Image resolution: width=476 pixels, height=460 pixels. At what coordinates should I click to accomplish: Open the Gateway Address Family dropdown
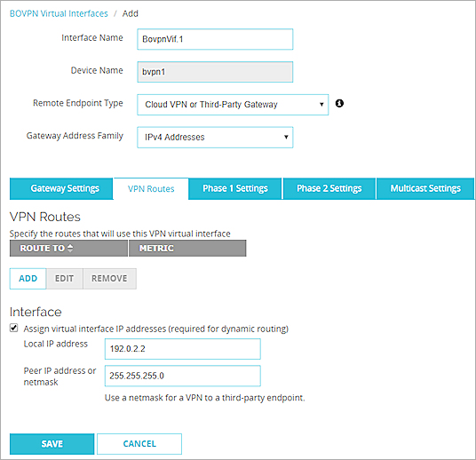point(215,138)
